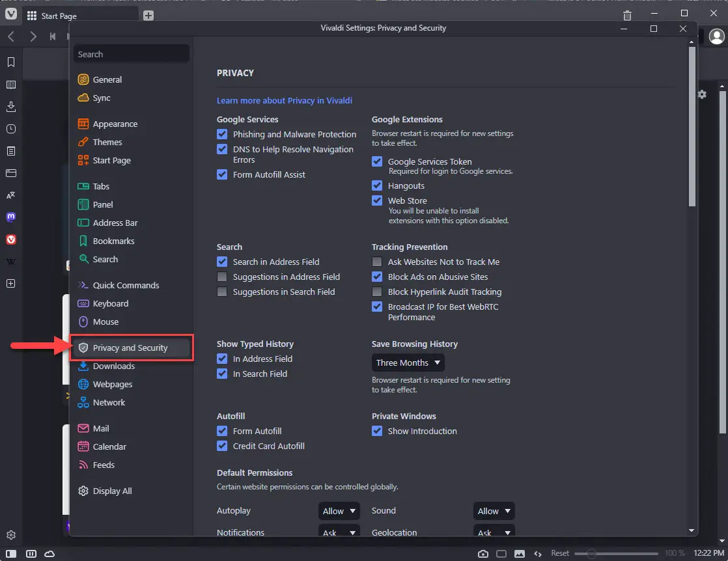Open the Downloads side panel icon

coord(11,107)
